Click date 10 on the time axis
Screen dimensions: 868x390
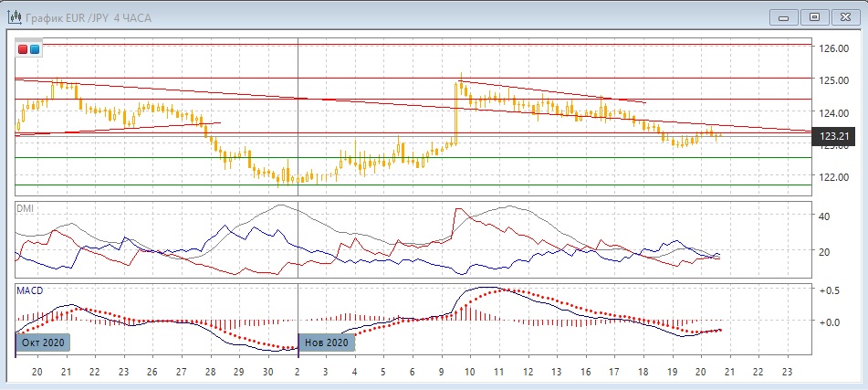click(x=469, y=372)
